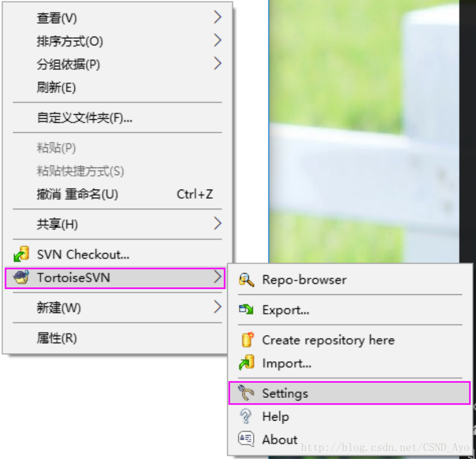Click the Repo-browser magnifier icon
The height and width of the screenshot is (459, 476).
(x=246, y=280)
